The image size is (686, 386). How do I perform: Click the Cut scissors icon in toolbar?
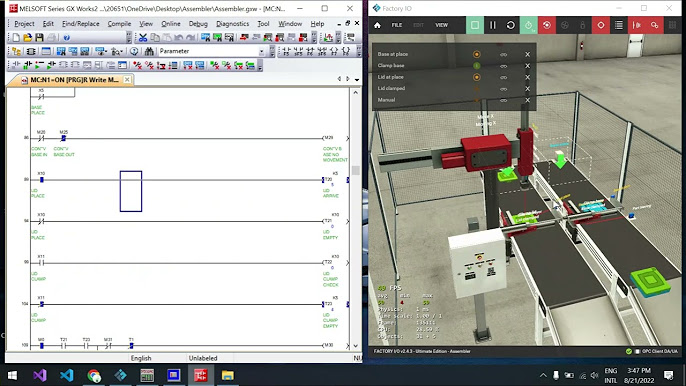click(143, 38)
